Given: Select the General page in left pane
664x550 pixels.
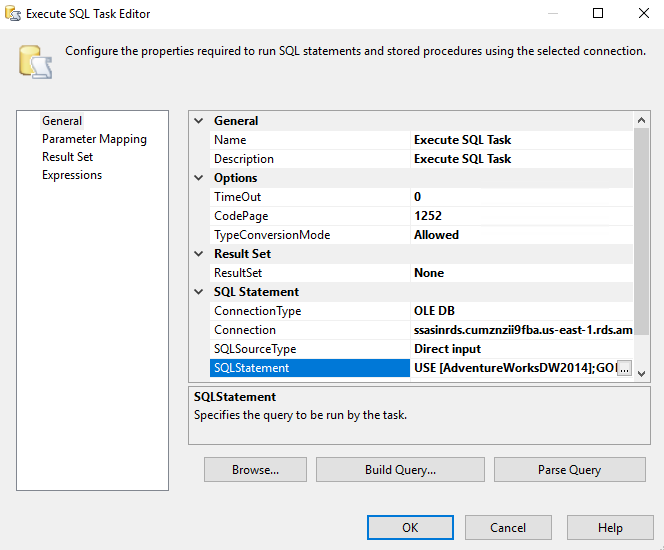Looking at the screenshot, I should tap(62, 121).
